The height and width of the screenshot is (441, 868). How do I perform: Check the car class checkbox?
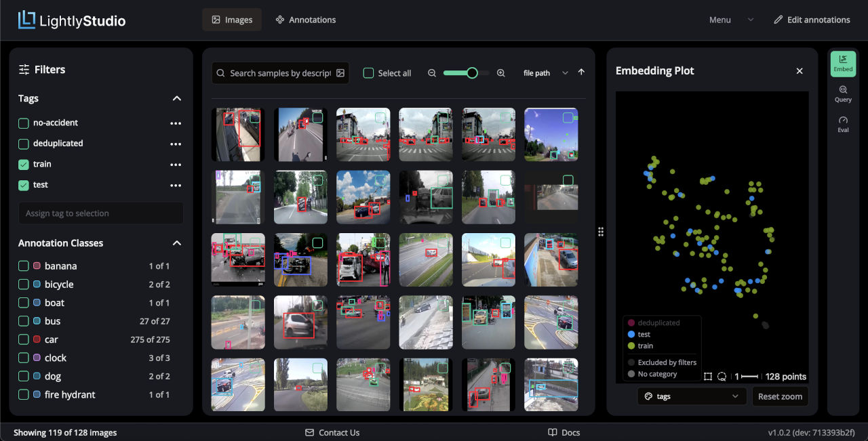[23, 339]
